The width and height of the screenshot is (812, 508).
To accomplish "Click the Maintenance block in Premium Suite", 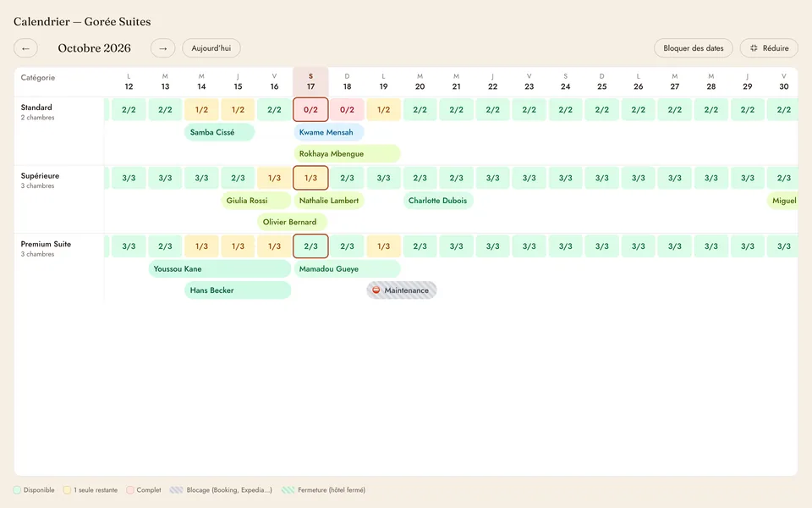I will (402, 290).
